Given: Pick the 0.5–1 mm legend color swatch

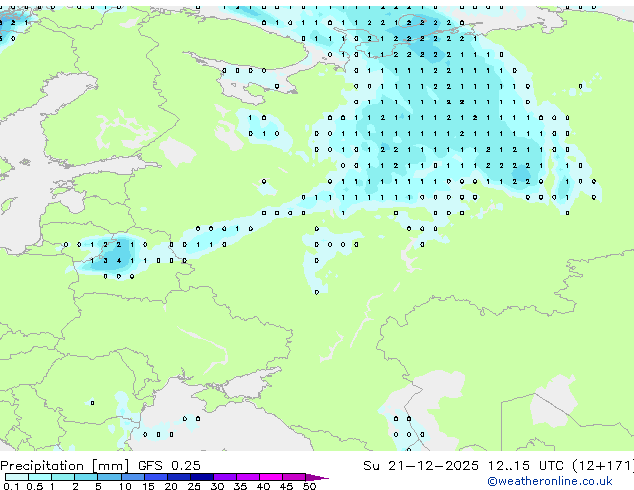Looking at the screenshot, I should coord(40,477).
